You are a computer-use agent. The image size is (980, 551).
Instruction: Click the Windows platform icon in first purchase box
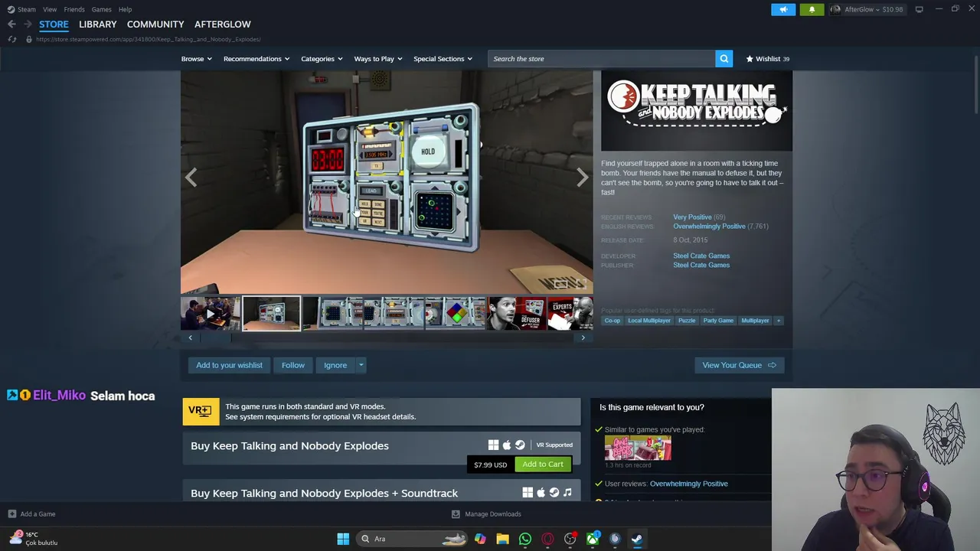[x=493, y=445]
